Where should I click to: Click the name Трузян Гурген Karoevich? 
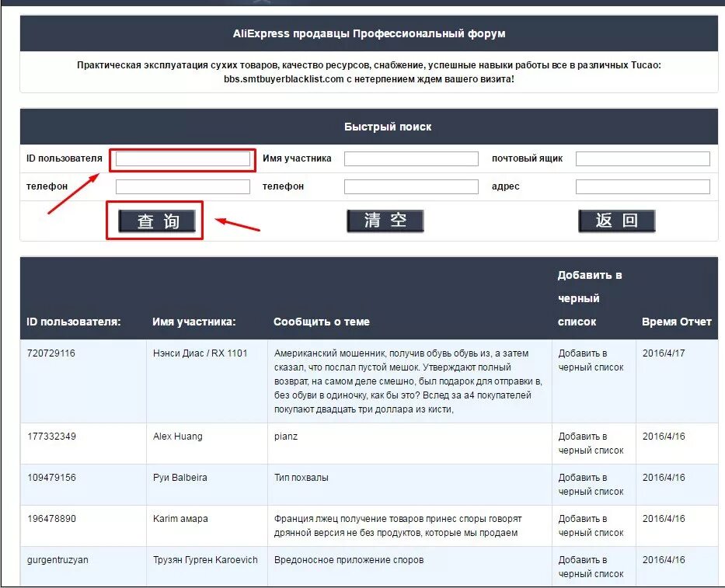point(205,560)
